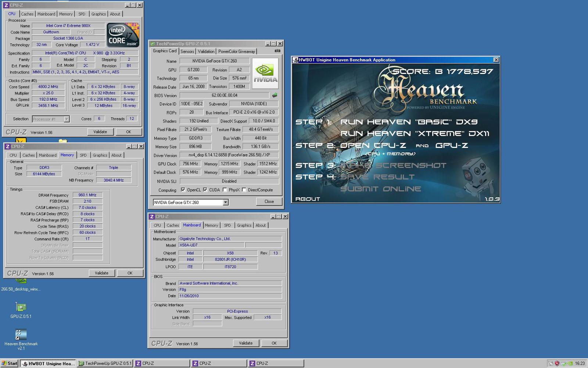Select partially hidden folder icon on desktop

(x=63, y=141)
